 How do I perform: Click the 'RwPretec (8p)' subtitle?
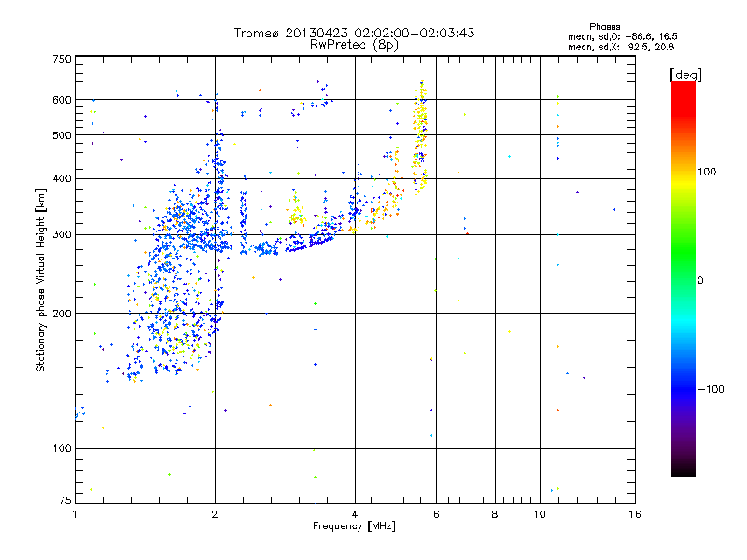(354, 45)
